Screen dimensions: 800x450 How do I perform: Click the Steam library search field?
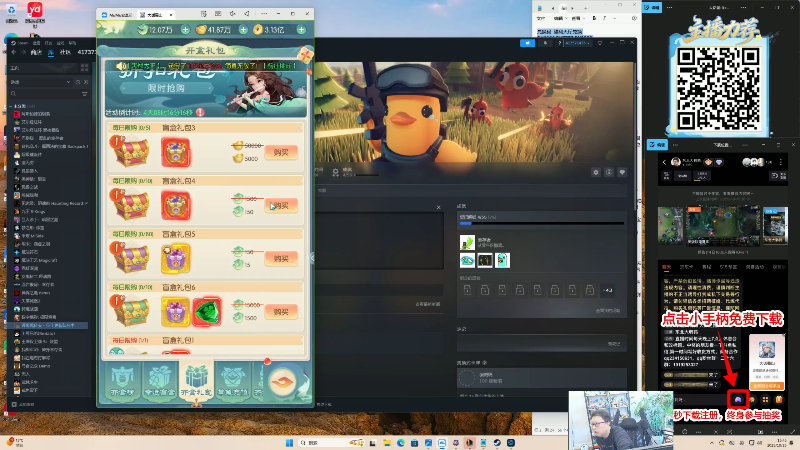(49, 94)
